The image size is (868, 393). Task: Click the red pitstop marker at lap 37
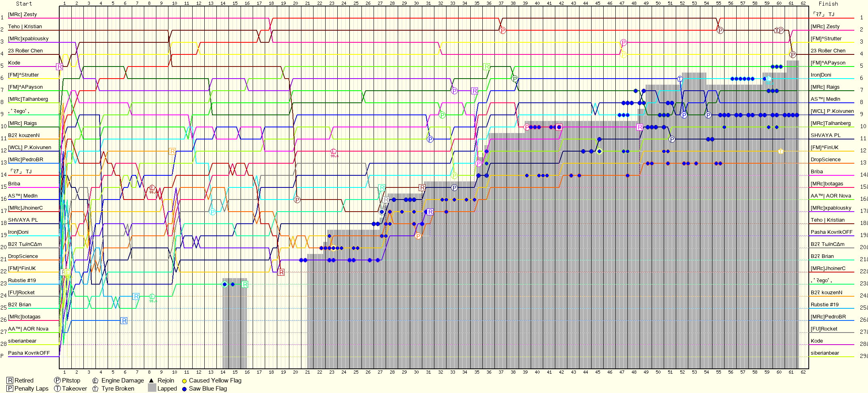click(503, 30)
